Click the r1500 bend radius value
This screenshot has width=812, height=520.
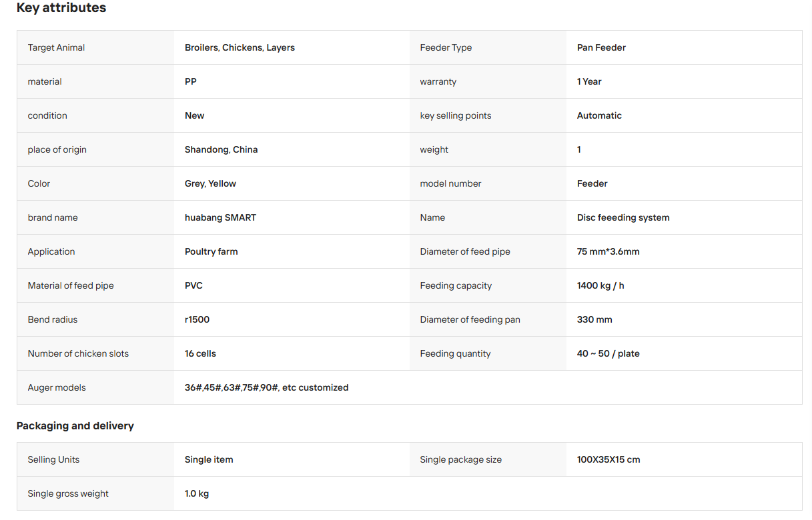tap(197, 319)
